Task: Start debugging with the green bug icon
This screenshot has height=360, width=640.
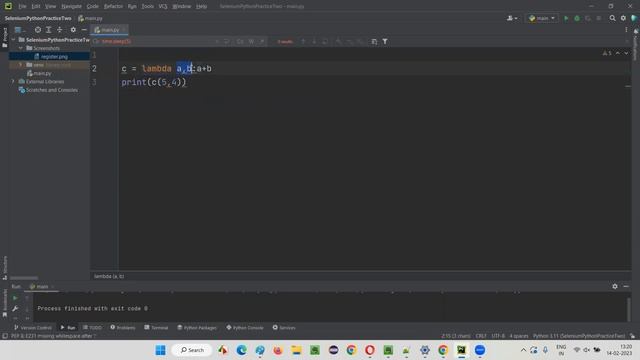Action: pyautogui.click(x=577, y=18)
